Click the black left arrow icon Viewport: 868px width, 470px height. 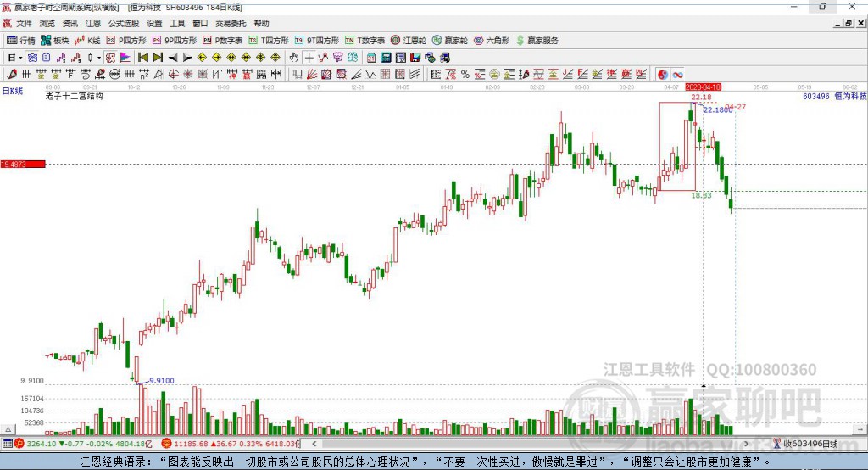pos(173,58)
